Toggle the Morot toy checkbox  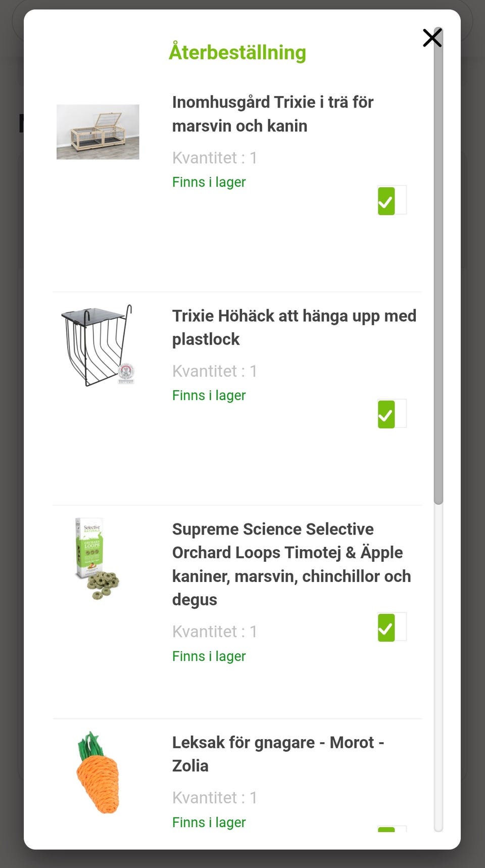point(392,829)
